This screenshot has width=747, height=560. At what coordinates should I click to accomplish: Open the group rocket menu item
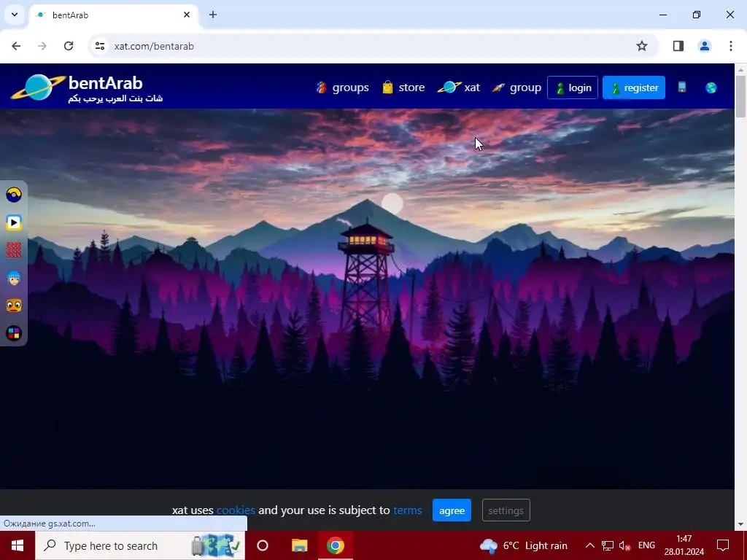(x=517, y=87)
